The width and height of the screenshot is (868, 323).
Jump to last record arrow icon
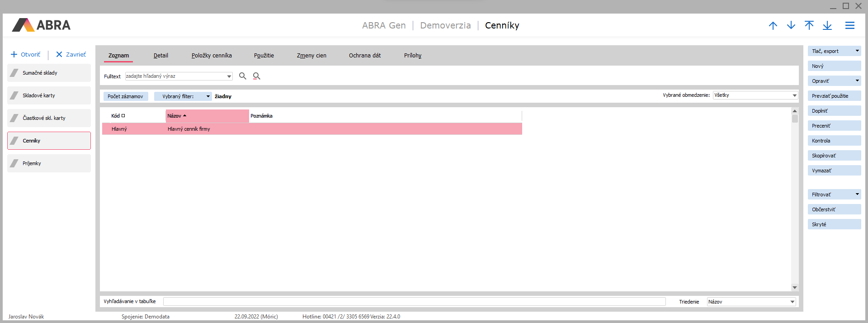click(827, 26)
